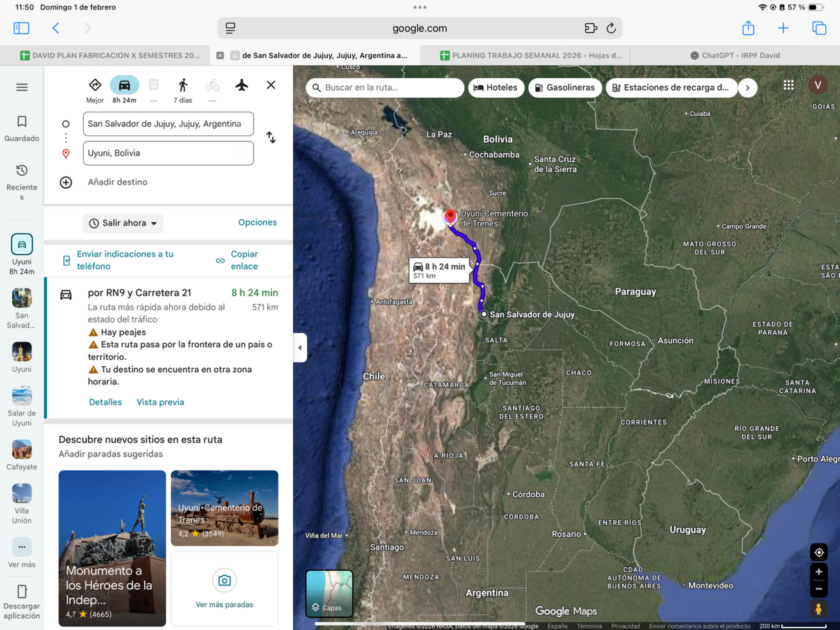Collapse the side directions panel
The width and height of the screenshot is (840, 630).
300,347
